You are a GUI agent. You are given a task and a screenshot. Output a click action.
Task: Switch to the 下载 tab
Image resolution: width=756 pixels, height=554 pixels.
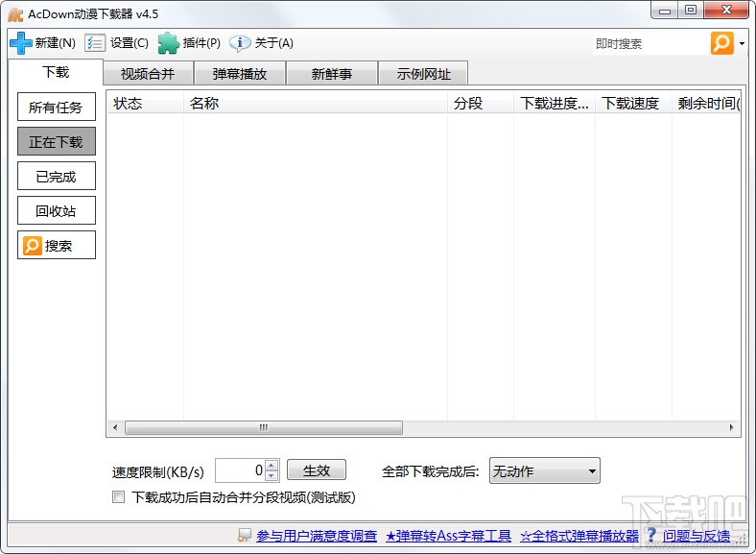point(56,72)
